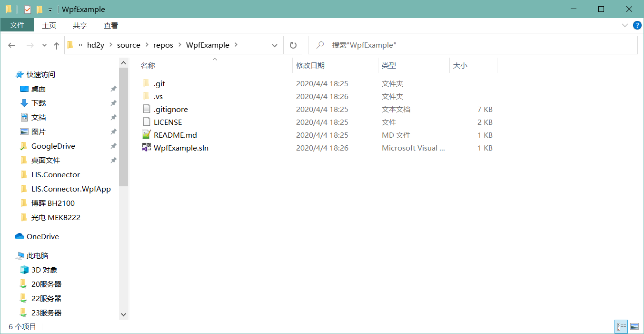
Task: Expand the chevron after source in the path
Action: click(x=147, y=45)
